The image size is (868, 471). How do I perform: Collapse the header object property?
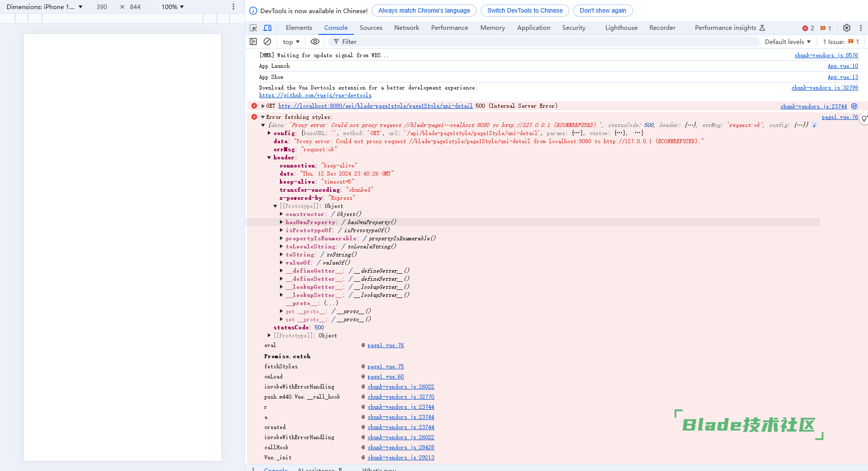click(x=269, y=157)
